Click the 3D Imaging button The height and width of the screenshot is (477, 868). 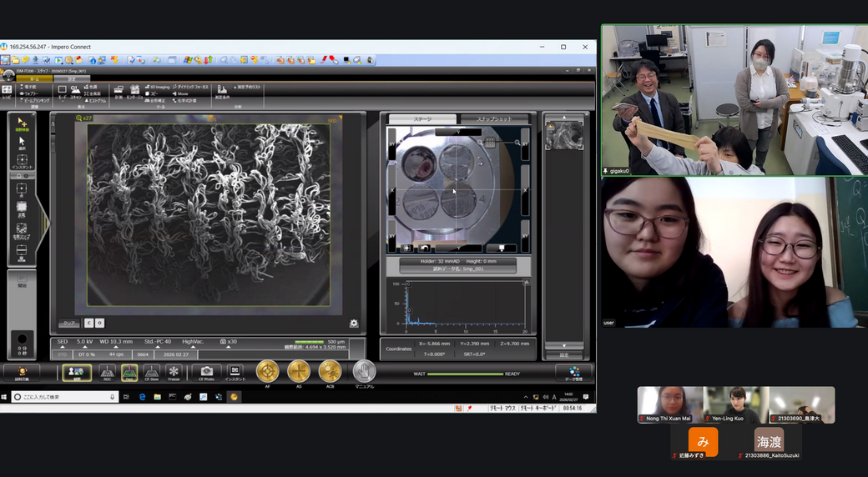(x=158, y=87)
